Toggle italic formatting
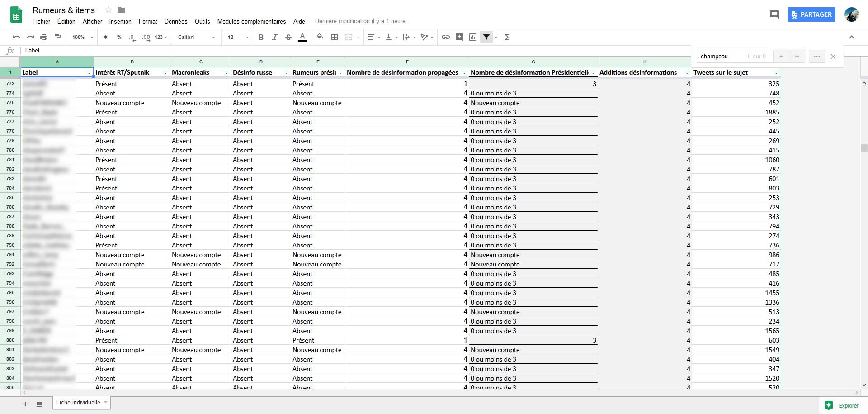868x414 pixels. click(274, 37)
